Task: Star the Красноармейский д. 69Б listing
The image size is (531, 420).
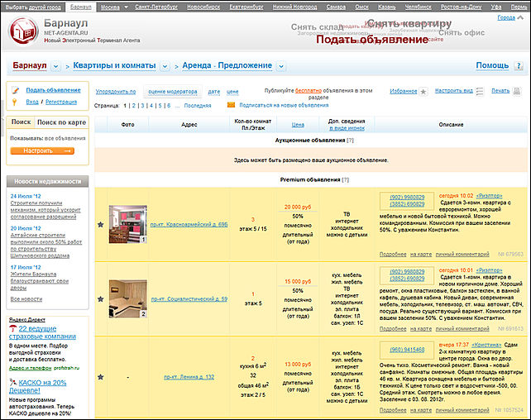Action: pos(101,224)
